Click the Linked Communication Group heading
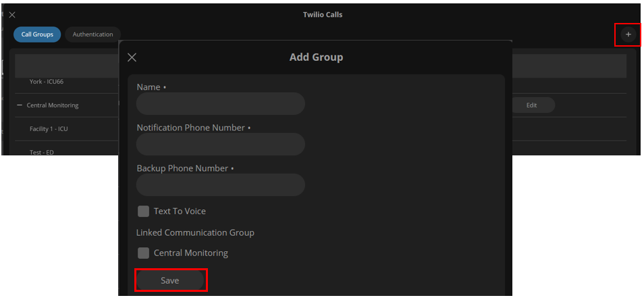This screenshot has height=302, width=644. tap(195, 232)
